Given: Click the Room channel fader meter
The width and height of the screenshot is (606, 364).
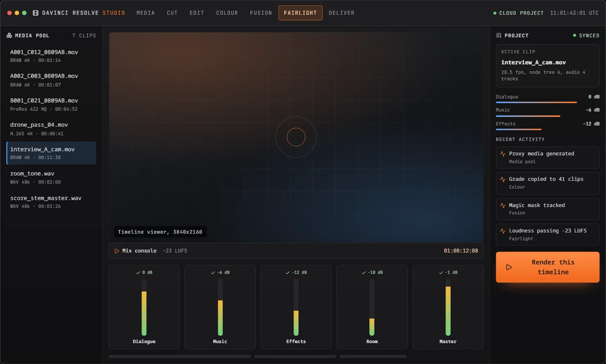Looking at the screenshot, I should tap(372, 307).
